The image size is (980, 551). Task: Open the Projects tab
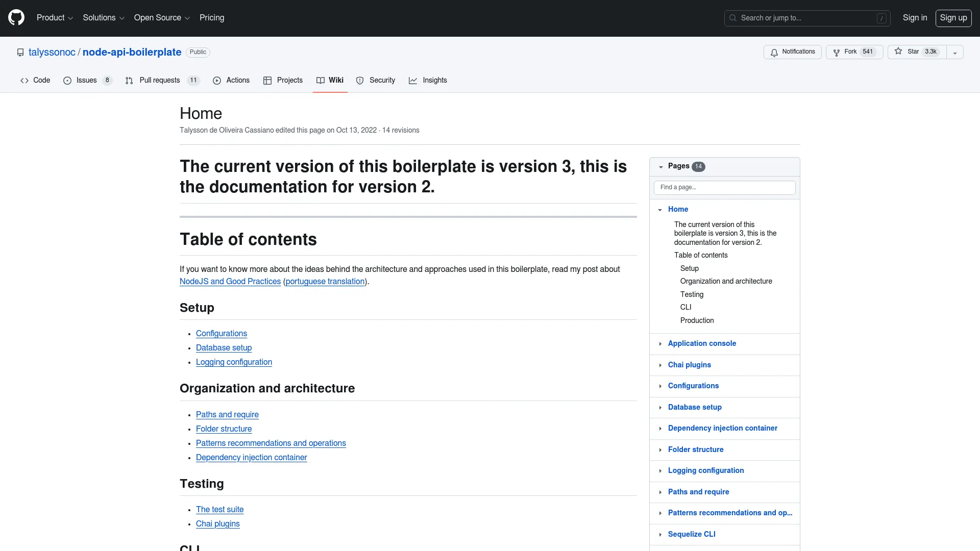[x=283, y=81]
